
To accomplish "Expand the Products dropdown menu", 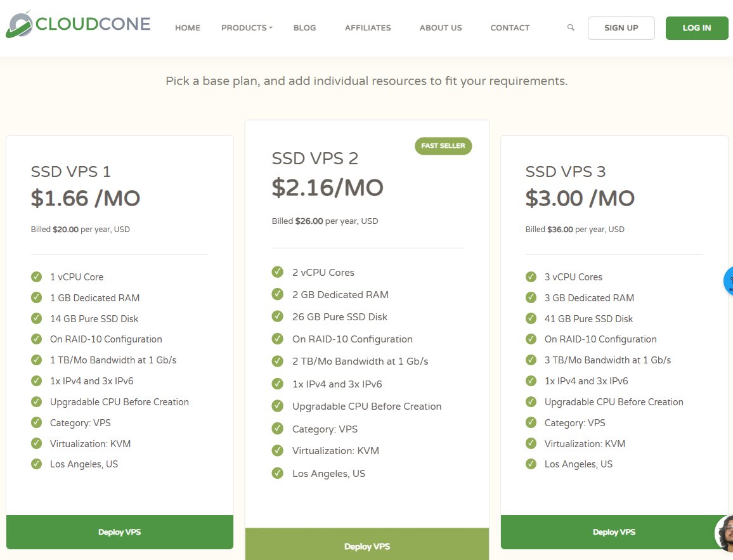I will [x=247, y=28].
